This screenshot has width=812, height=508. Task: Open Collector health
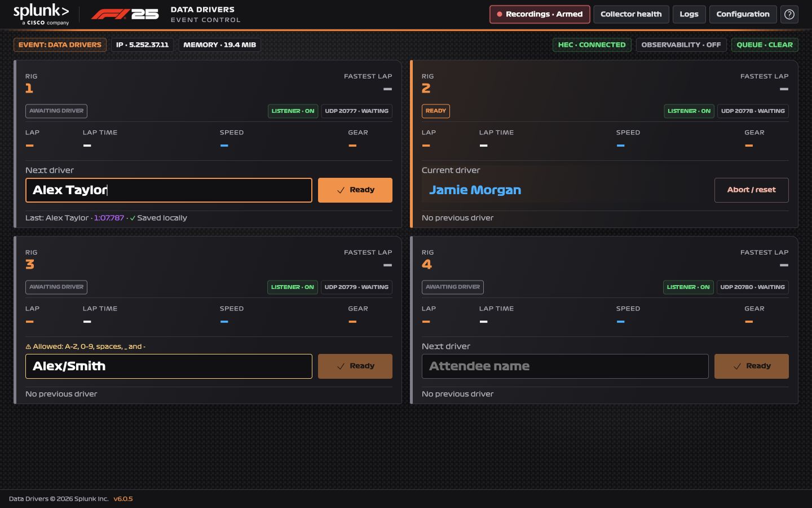(631, 14)
